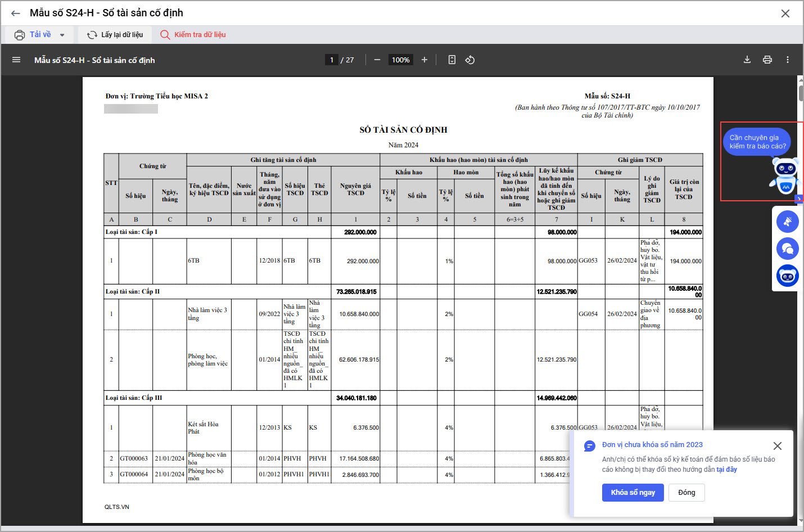The width and height of the screenshot is (804, 532).
Task: Dismiss the notification with its X icon
Action: pos(778,446)
